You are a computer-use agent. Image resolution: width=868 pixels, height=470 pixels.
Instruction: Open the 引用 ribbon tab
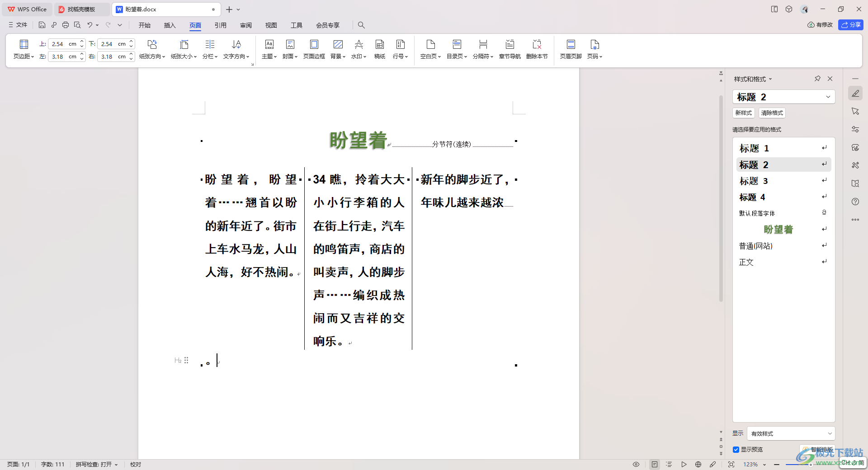point(221,25)
